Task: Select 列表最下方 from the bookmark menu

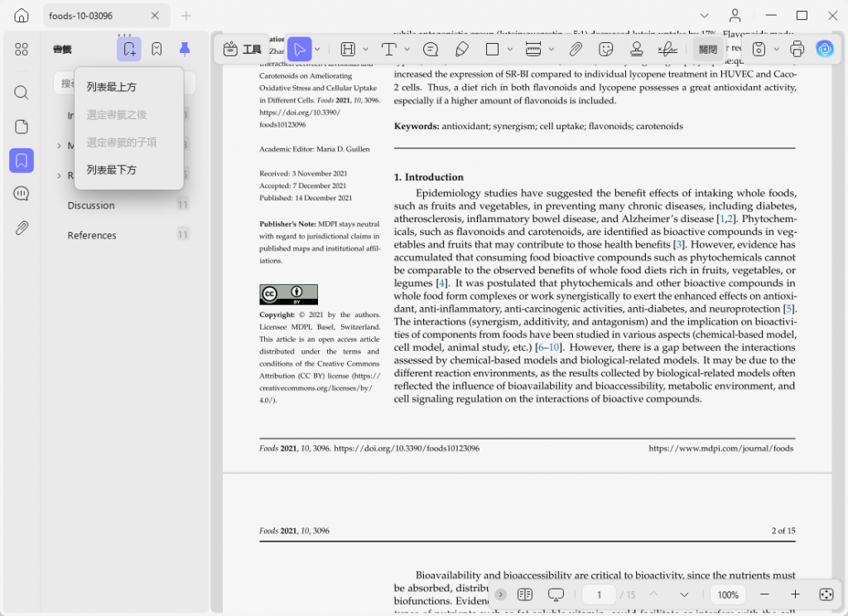Action: pos(112,169)
